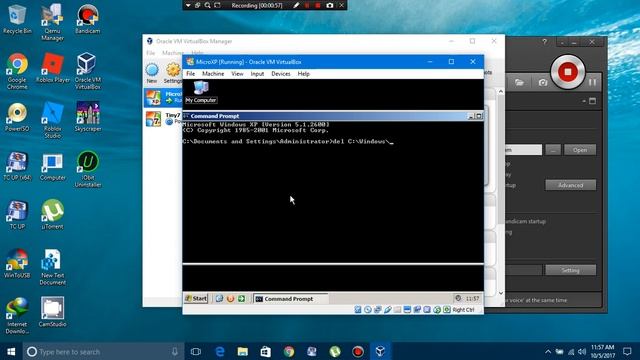The width and height of the screenshot is (640, 360).
Task: Open New Text Document desktop icon
Action: 53,267
